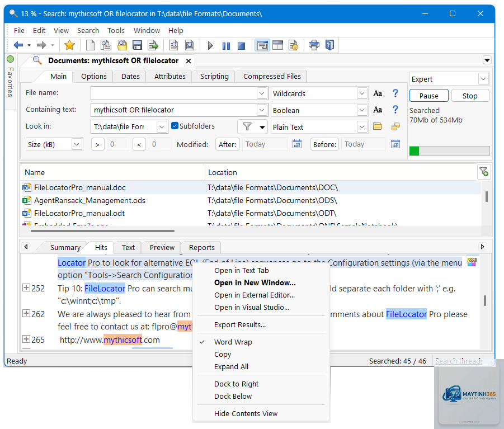Screen dimensions: 504x429
Task: Click the print toolbar icon
Action: coord(314,45)
